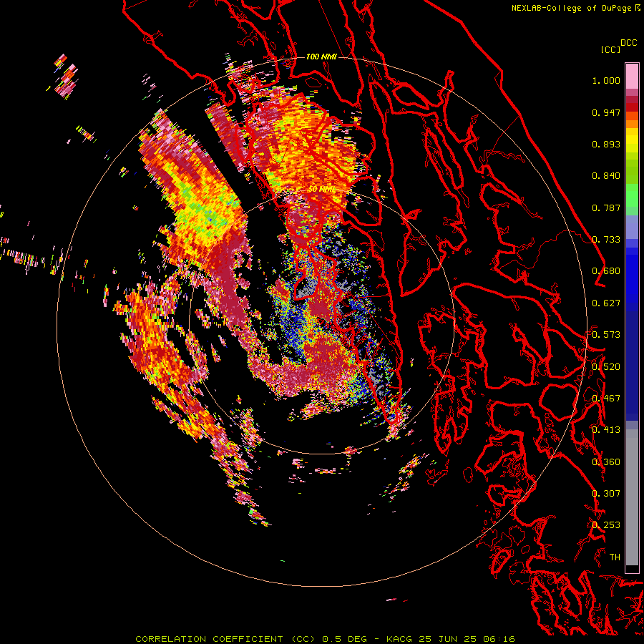Image resolution: width=644 pixels, height=644 pixels.
Task: Click the 0.840 scale value
Action: [606, 176]
